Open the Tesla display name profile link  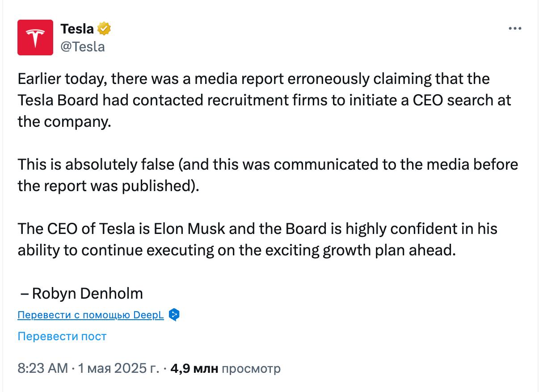point(77,29)
